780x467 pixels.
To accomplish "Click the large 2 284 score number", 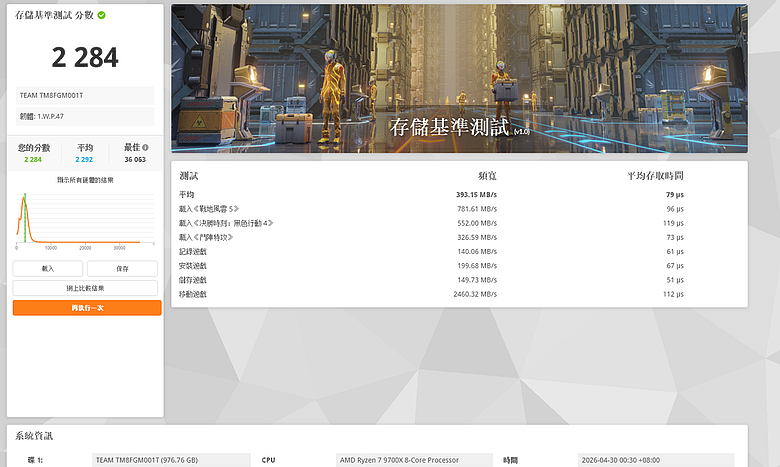I will pos(85,57).
